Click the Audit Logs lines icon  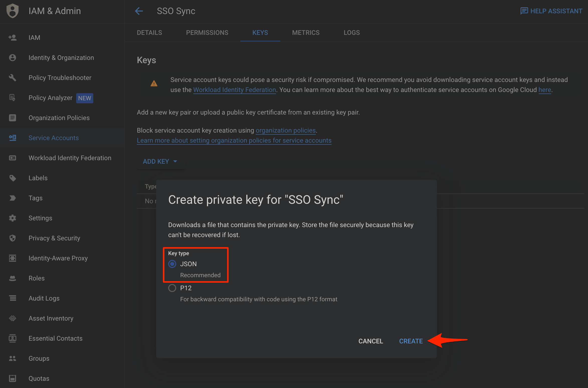click(13, 298)
